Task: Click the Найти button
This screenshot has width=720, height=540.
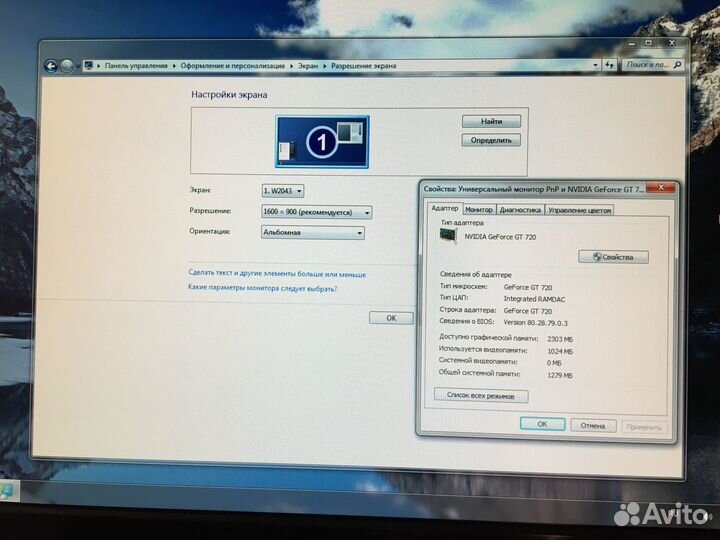Action: coord(491,121)
